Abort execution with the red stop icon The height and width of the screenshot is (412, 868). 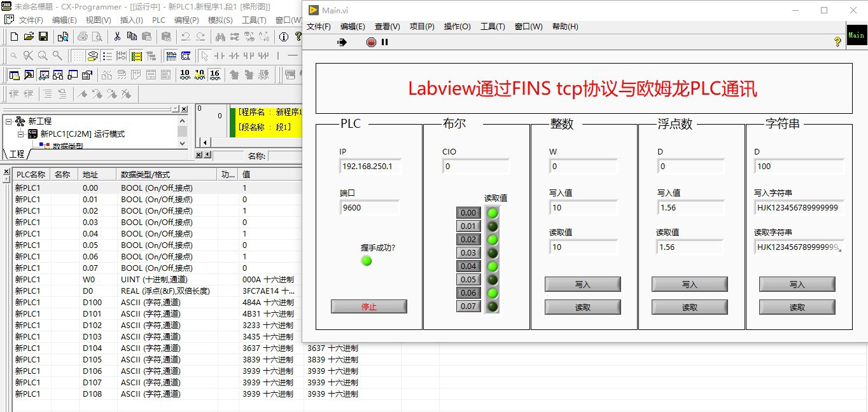pyautogui.click(x=371, y=41)
